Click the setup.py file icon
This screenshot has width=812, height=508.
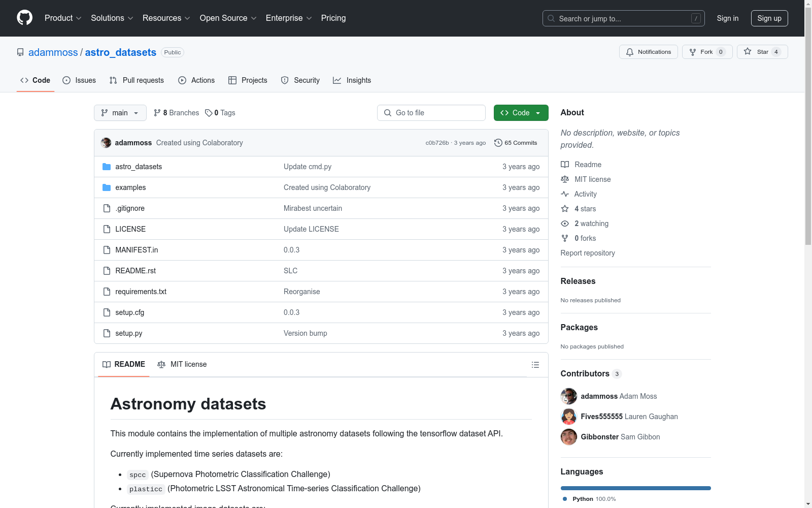click(107, 333)
